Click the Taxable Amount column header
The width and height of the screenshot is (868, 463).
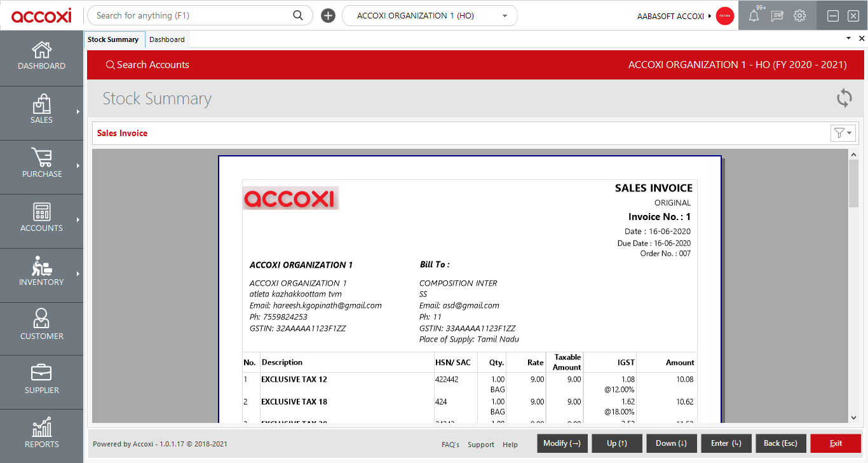[x=567, y=362]
